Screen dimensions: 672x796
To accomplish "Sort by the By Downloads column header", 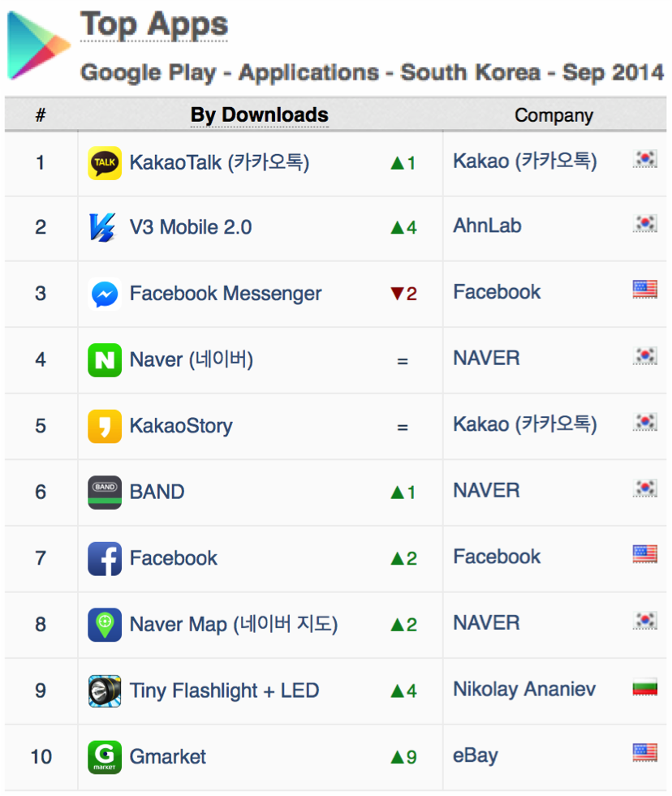I will click(259, 115).
